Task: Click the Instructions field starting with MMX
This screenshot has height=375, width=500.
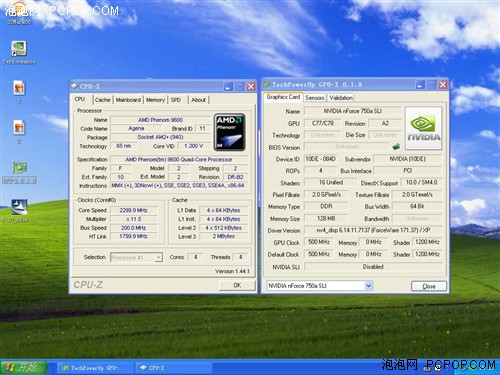Action: pyautogui.click(x=179, y=186)
